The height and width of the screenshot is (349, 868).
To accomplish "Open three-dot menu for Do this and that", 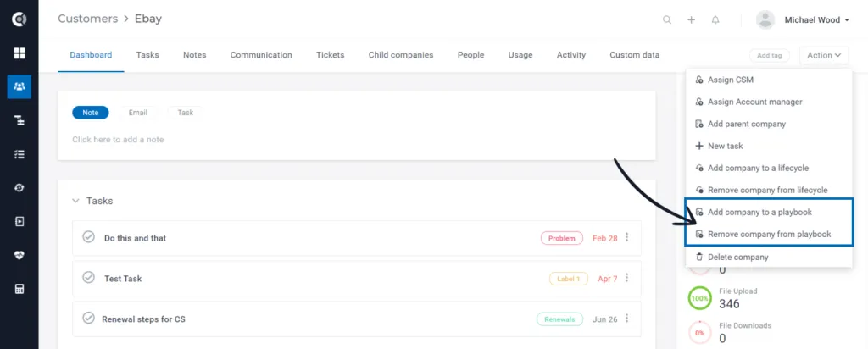I will 626,237.
